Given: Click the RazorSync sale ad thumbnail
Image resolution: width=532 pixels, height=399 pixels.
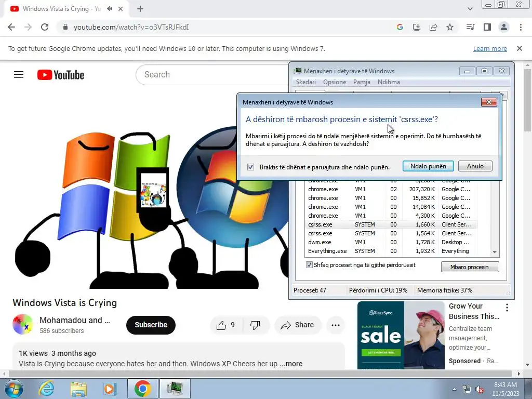Looking at the screenshot, I should [x=401, y=335].
